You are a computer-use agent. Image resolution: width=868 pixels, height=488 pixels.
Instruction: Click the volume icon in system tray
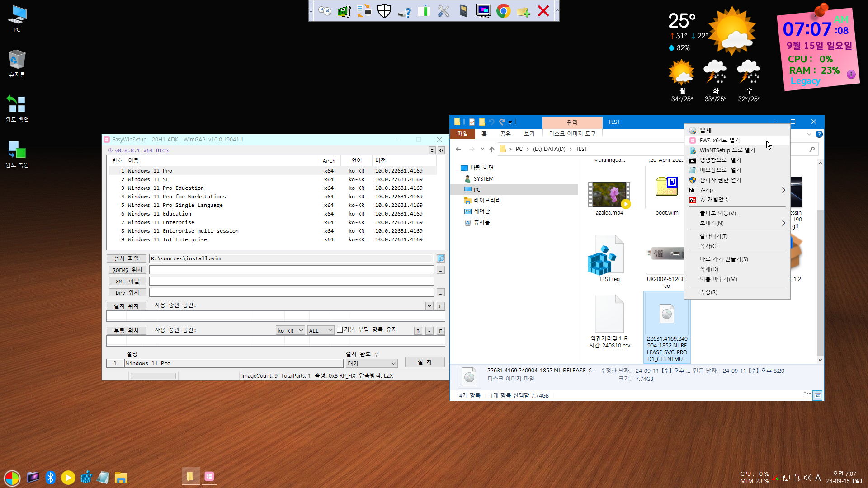click(807, 478)
